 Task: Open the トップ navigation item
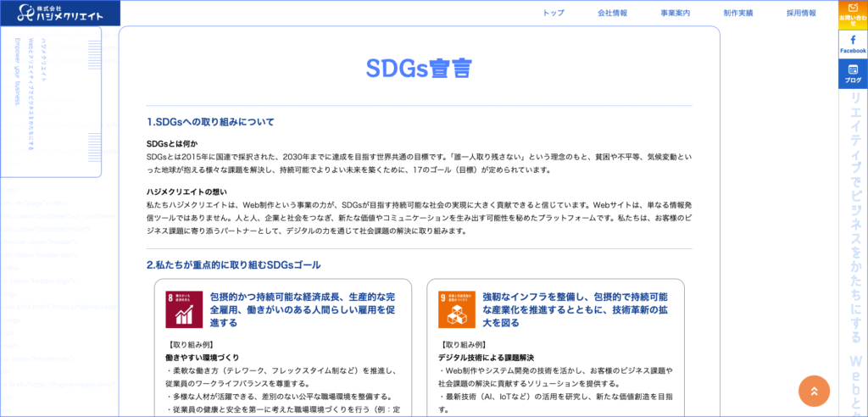(x=554, y=13)
